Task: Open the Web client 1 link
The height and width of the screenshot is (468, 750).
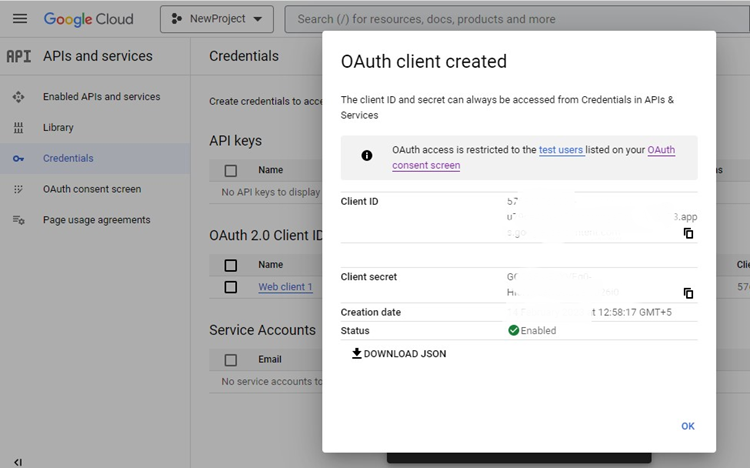Action: [x=285, y=287]
